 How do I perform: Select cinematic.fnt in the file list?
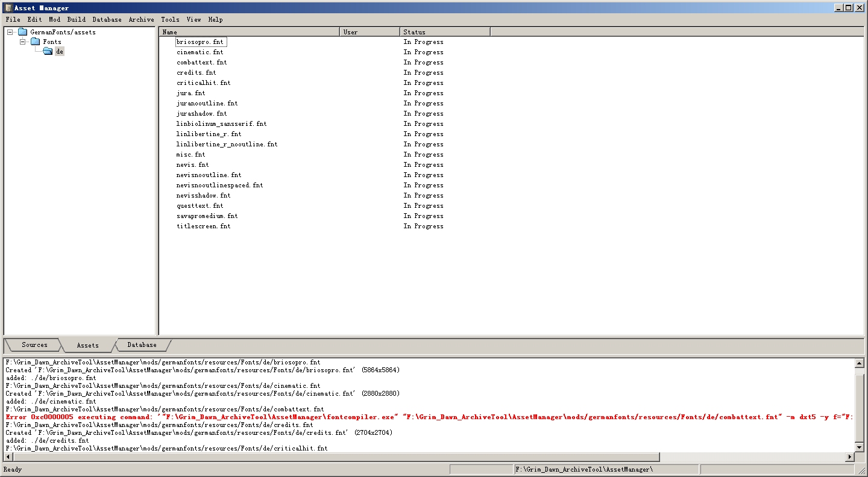(200, 52)
